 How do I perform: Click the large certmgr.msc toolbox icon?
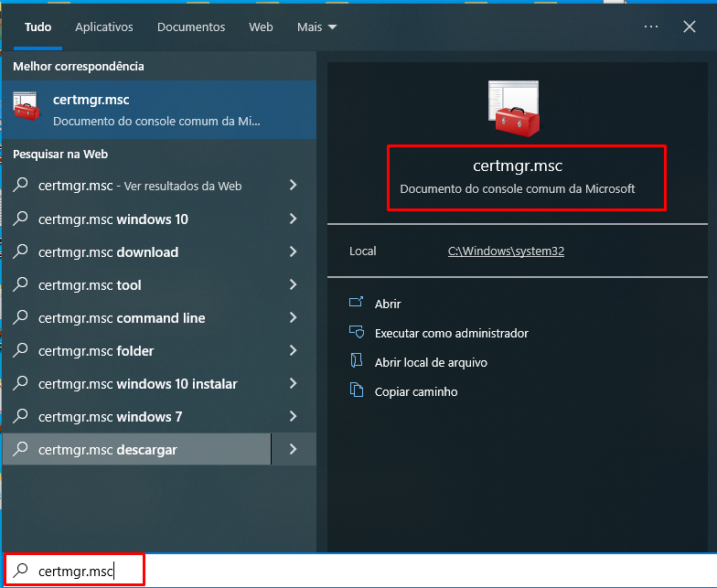coord(512,109)
